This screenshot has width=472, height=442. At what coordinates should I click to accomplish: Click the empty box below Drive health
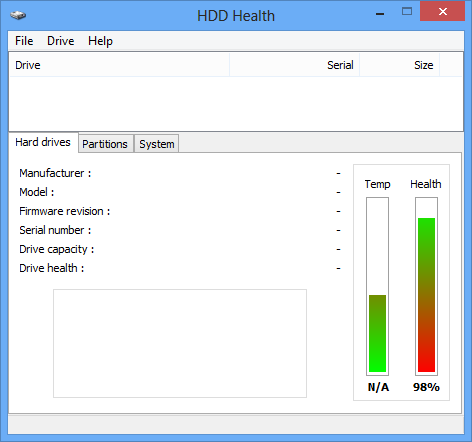point(180,343)
